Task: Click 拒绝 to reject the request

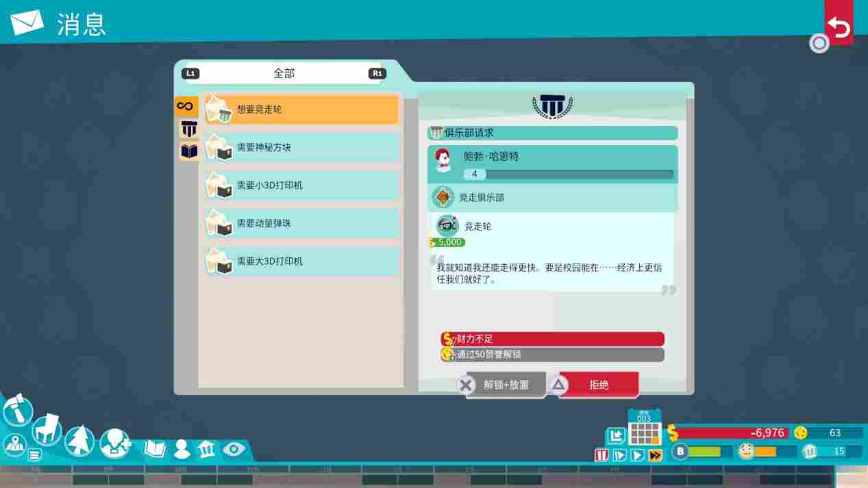Action: point(597,385)
